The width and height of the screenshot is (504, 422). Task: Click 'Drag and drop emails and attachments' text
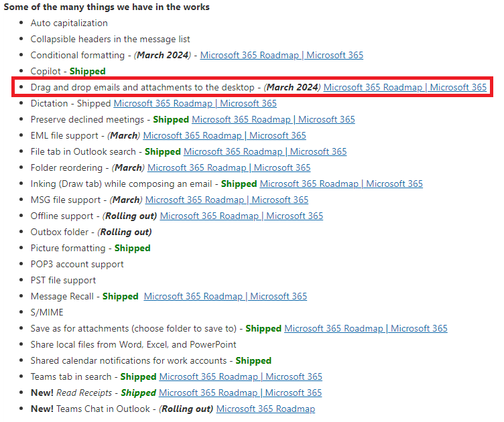(x=142, y=87)
